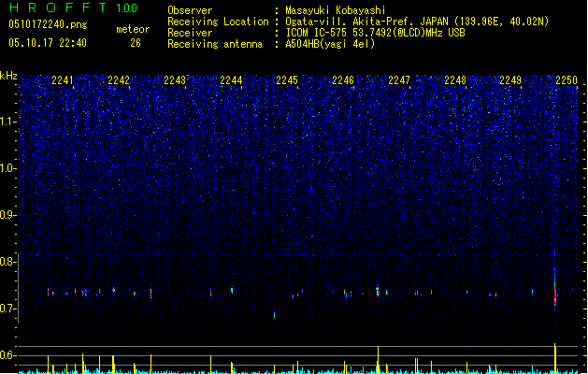Click the 2247 time marker
Image resolution: width=588 pixels, height=374 pixels.
click(399, 80)
